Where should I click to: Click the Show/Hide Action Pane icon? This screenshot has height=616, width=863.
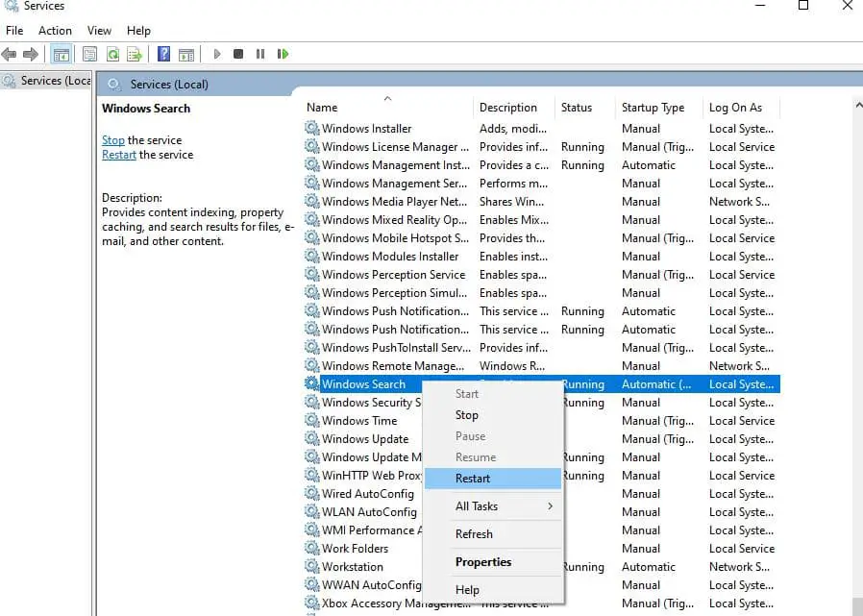point(186,54)
